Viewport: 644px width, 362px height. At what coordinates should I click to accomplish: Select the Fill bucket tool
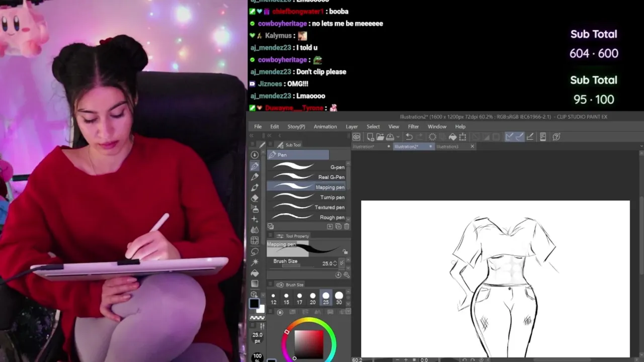255,273
